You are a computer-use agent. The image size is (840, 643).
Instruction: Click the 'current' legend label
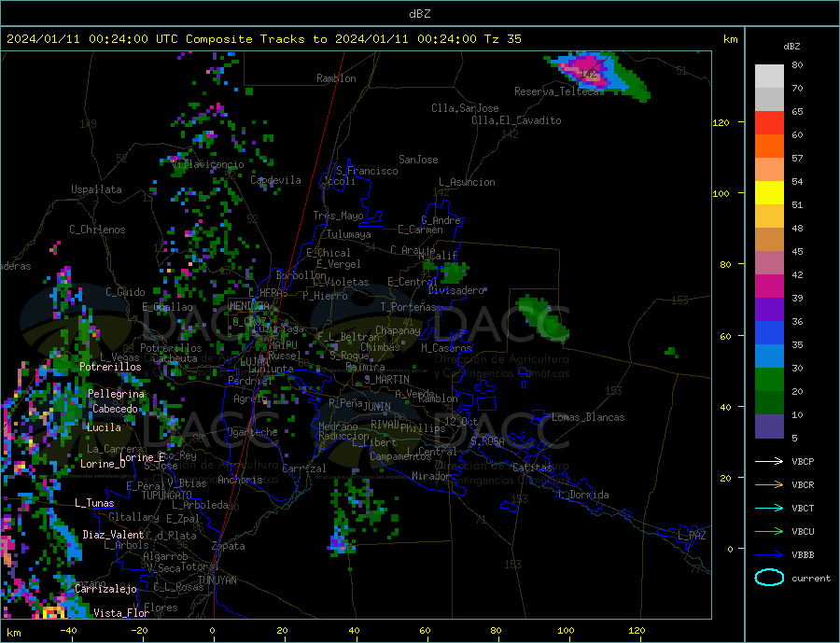coord(811,579)
